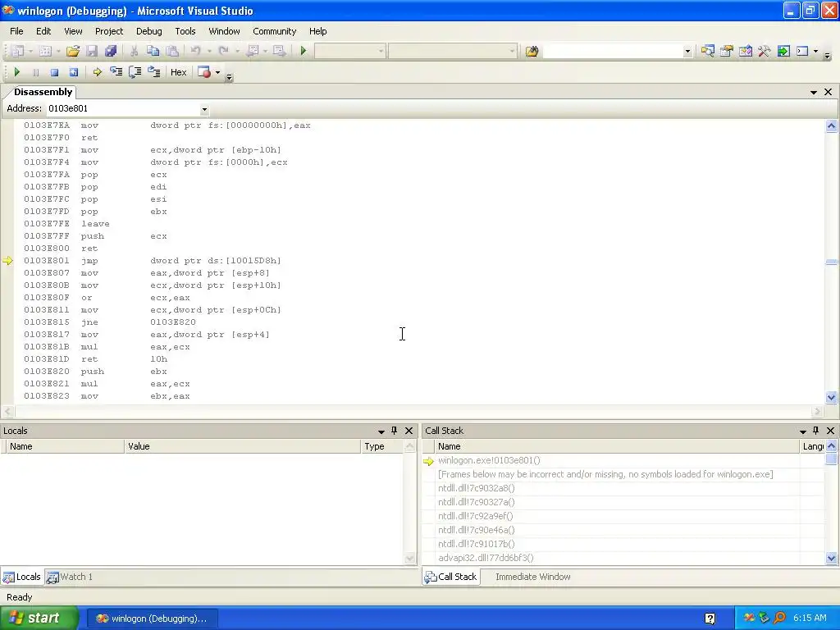Click into the Address input field
The image size is (840, 630).
point(123,109)
